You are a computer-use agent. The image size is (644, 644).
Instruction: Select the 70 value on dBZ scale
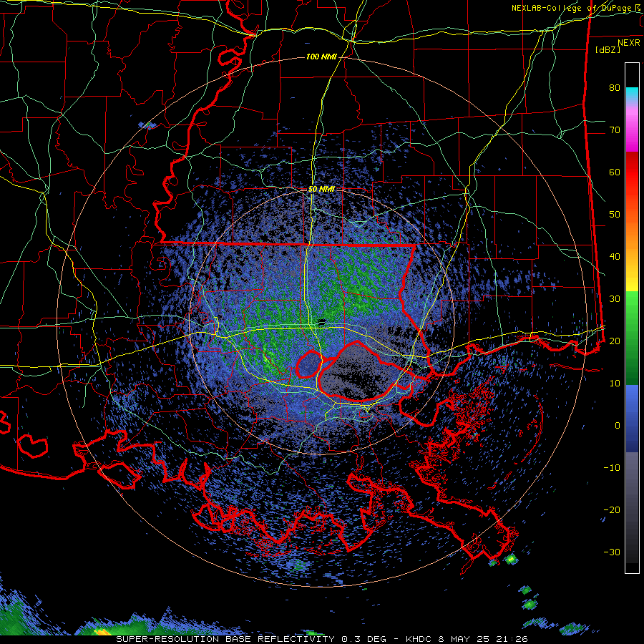coord(615,130)
